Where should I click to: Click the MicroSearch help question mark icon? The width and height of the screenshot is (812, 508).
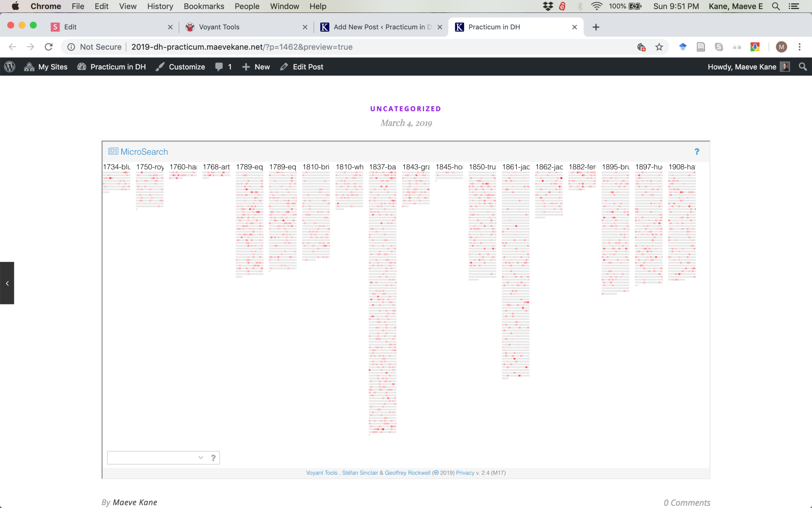pos(697,152)
